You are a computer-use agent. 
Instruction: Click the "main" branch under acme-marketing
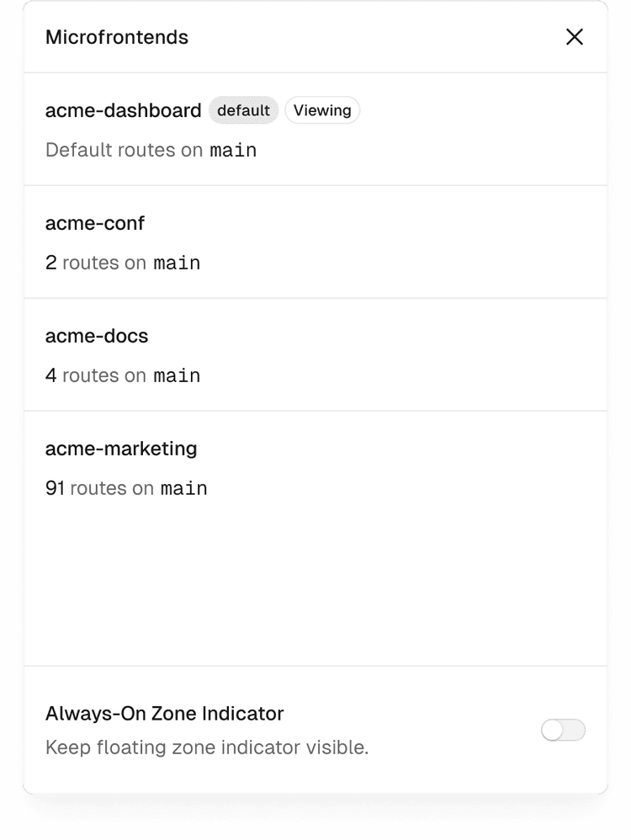point(185,488)
